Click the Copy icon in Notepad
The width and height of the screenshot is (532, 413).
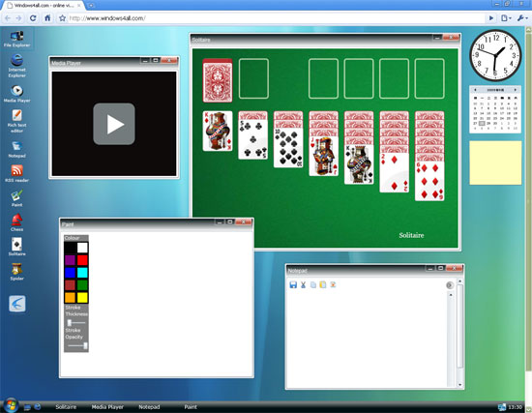(x=313, y=284)
